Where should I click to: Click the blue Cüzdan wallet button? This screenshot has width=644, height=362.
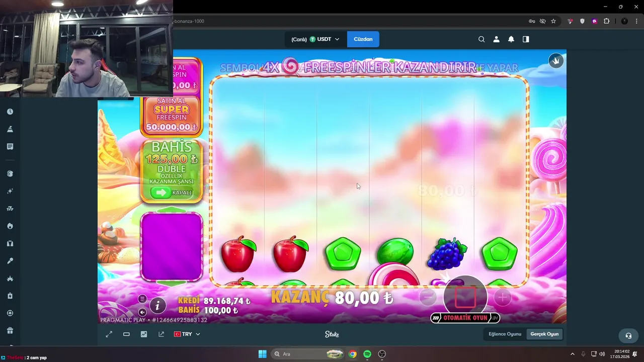click(x=363, y=39)
